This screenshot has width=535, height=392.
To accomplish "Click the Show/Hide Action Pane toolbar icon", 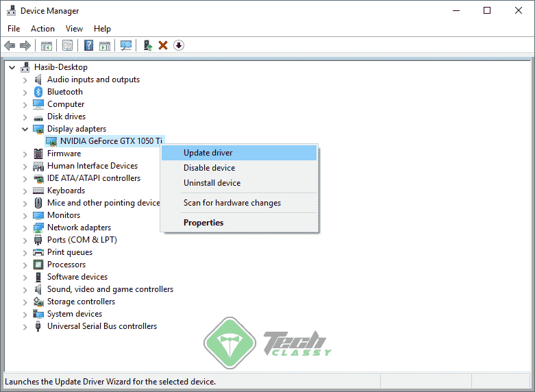I will coord(105,45).
